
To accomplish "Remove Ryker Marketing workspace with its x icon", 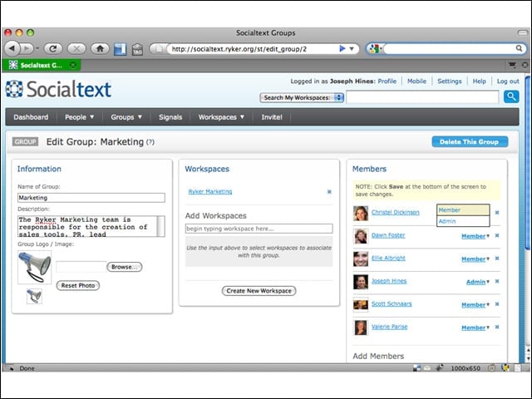I will [329, 192].
